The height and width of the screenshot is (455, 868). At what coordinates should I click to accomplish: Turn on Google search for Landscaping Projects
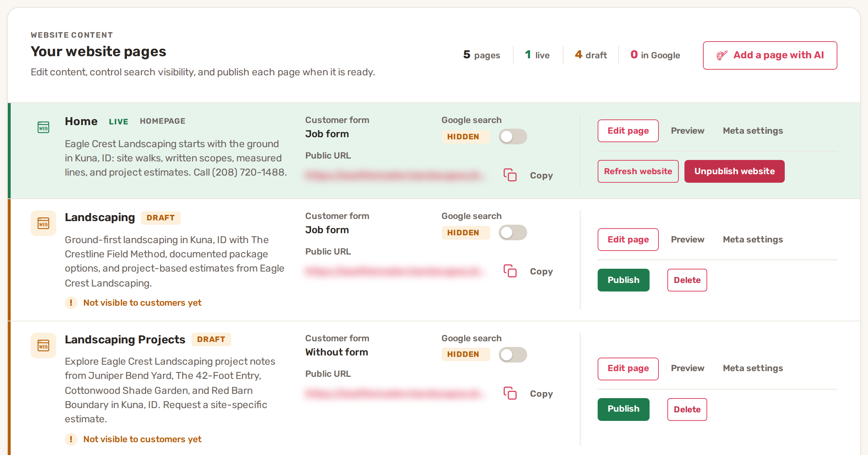[513, 355]
